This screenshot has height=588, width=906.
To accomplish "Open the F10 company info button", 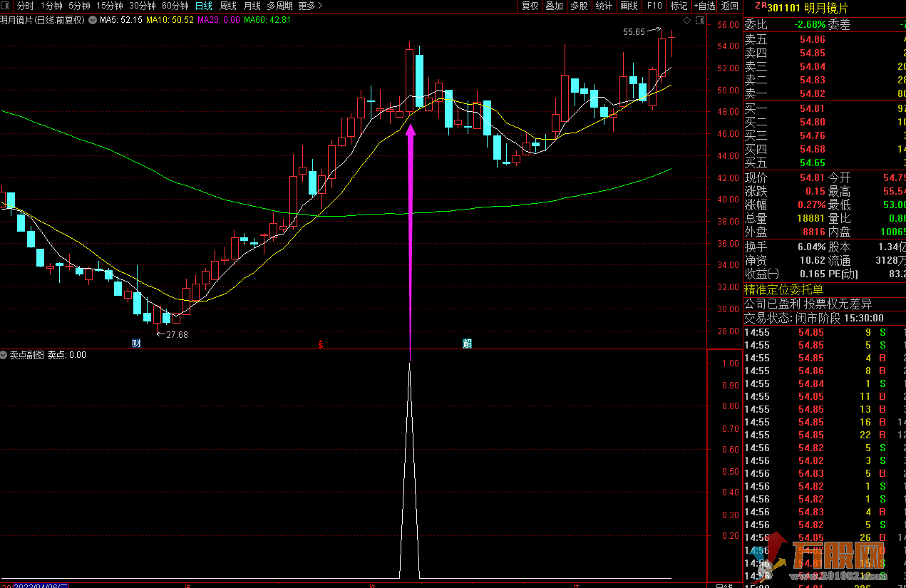I will click(x=654, y=6).
